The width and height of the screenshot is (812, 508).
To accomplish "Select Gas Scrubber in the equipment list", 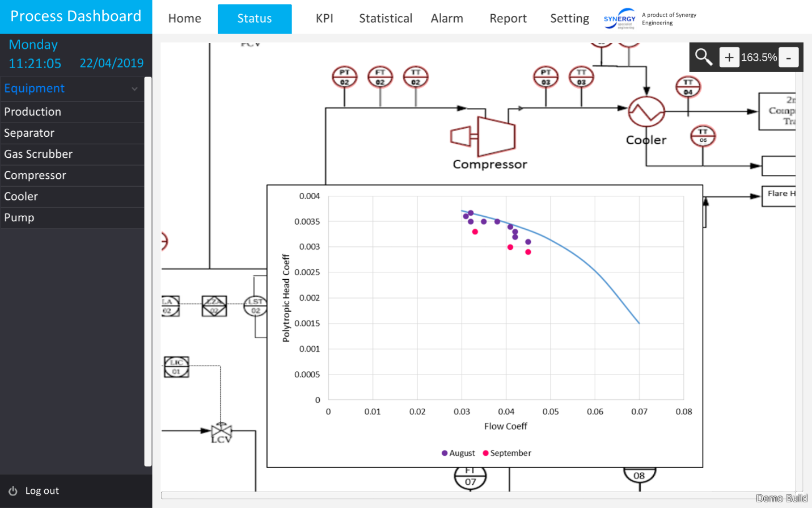I will point(72,154).
